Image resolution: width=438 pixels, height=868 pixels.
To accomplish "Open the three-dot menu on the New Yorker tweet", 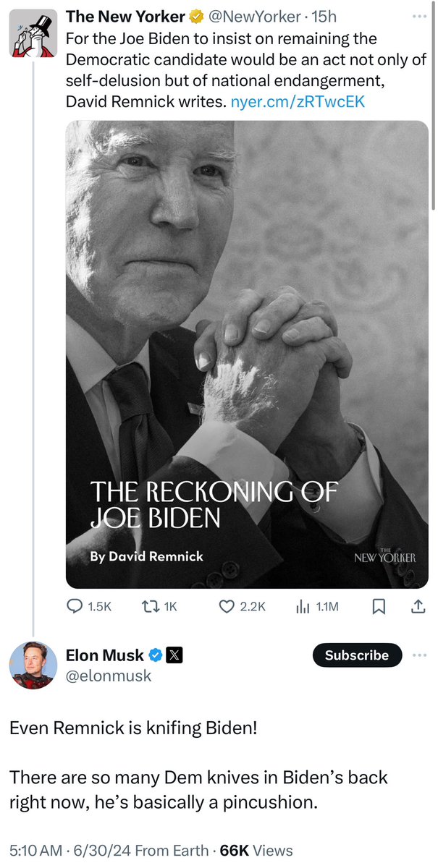I will pos(418,15).
